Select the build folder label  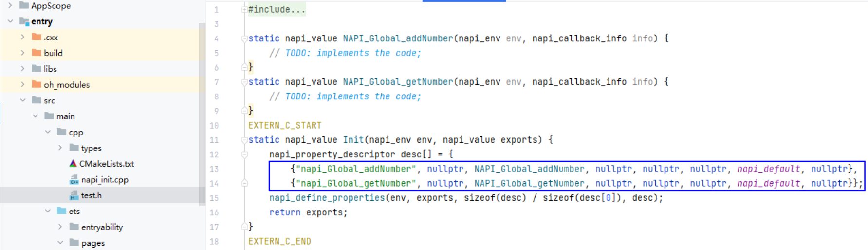(x=53, y=53)
